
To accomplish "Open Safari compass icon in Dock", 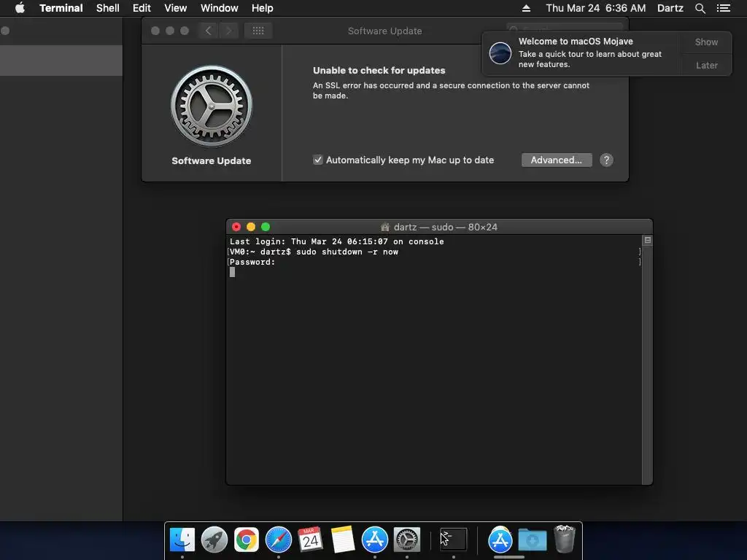I will point(278,540).
